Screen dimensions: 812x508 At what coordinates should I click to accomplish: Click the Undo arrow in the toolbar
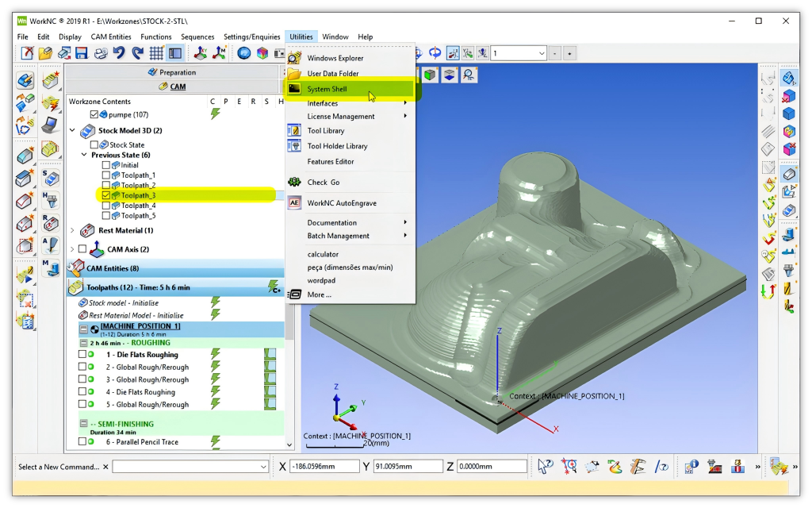119,53
